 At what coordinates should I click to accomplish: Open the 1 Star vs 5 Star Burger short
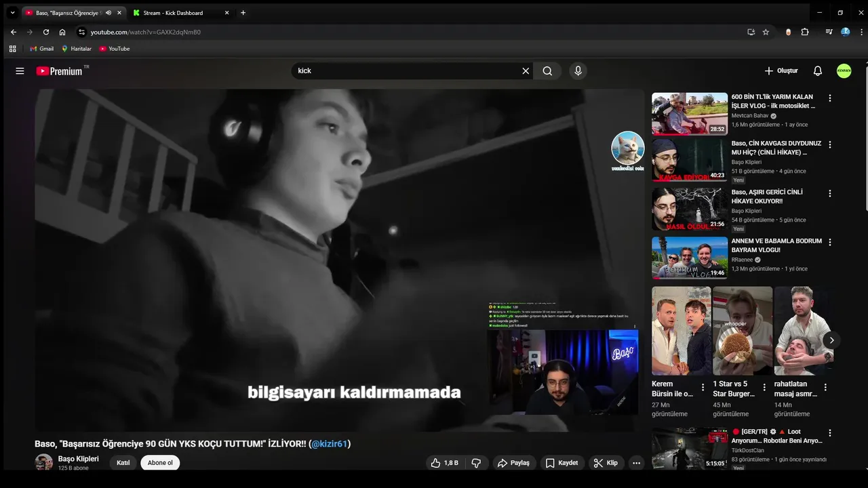743,331
